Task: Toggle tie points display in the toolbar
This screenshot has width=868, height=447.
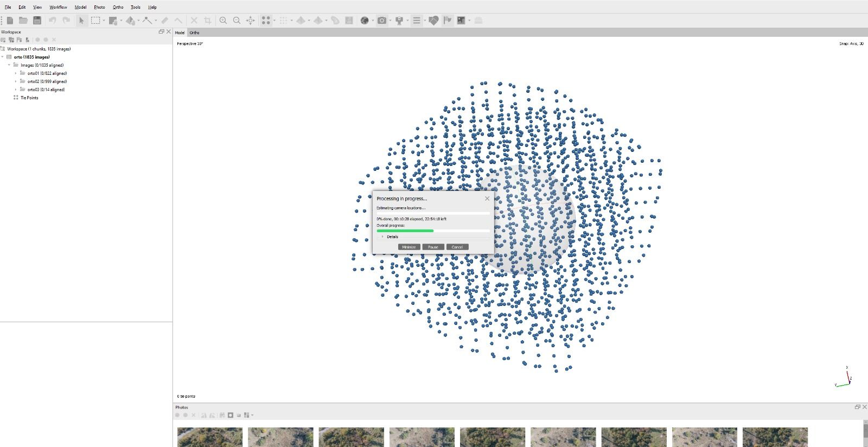Action: coord(266,21)
